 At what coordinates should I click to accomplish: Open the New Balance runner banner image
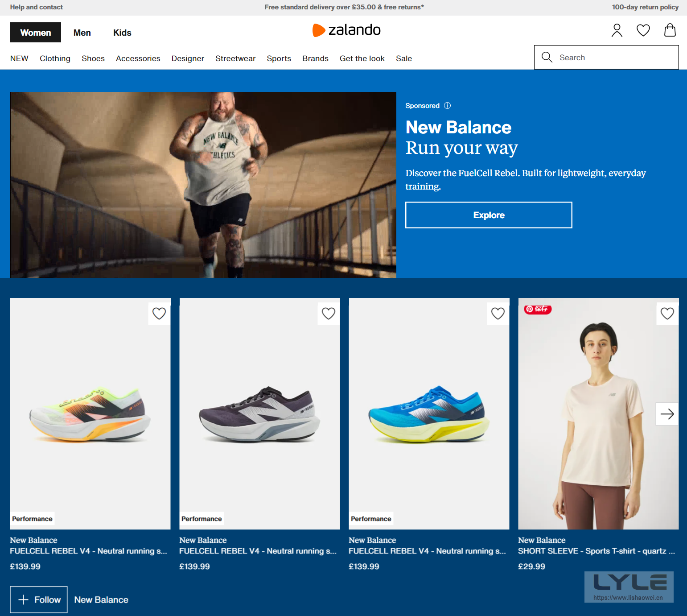(203, 185)
